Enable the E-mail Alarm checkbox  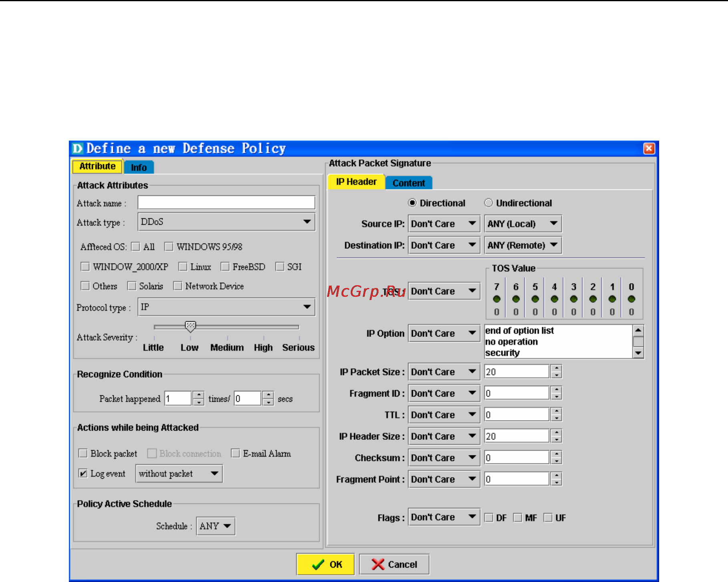pyautogui.click(x=235, y=453)
